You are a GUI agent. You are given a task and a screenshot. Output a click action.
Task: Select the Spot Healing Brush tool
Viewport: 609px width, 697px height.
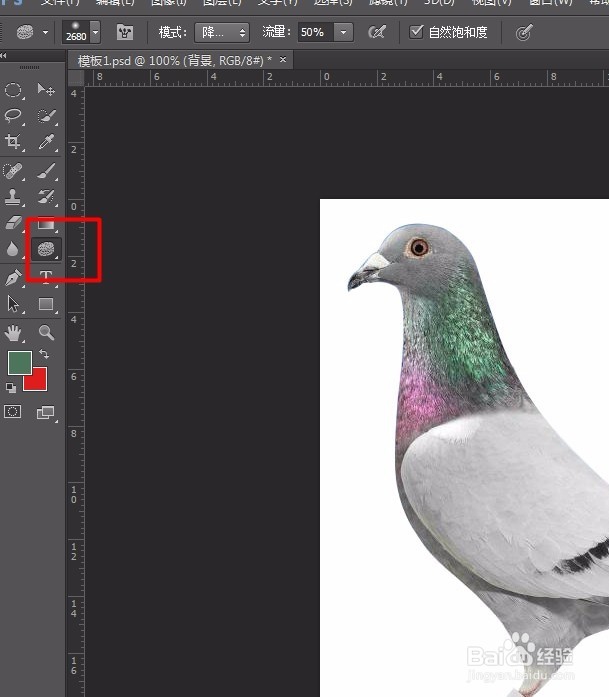[13, 171]
